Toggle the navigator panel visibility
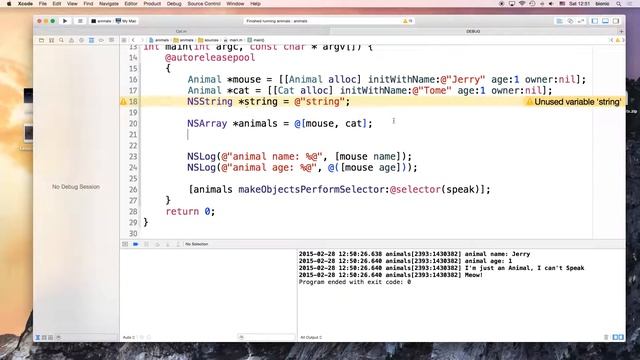Image resolution: width=640 pixels, height=360 pixels. [595, 21]
